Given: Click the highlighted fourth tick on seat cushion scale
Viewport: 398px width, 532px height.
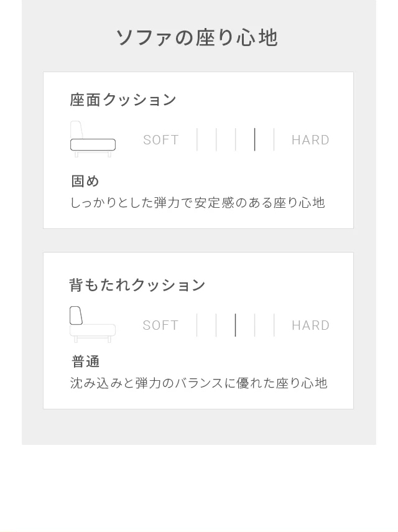Looking at the screenshot, I should click(254, 139).
